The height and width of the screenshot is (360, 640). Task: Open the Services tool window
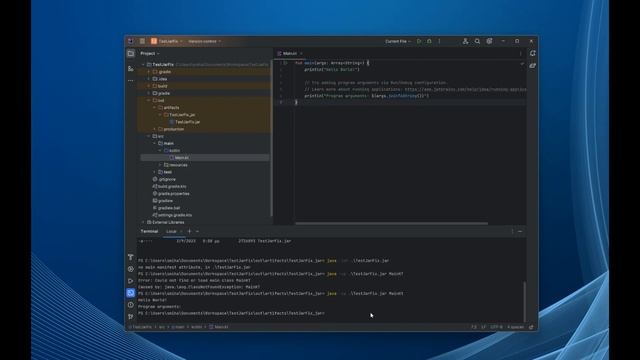click(131, 269)
